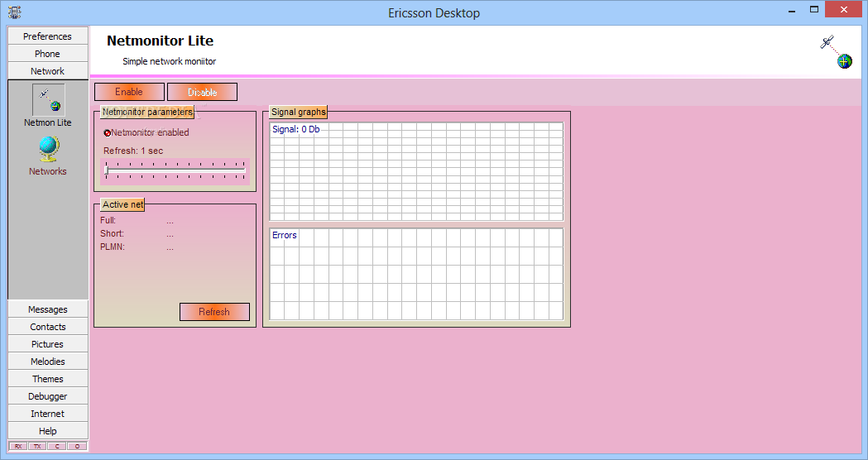Click the TX status indicator

37,446
